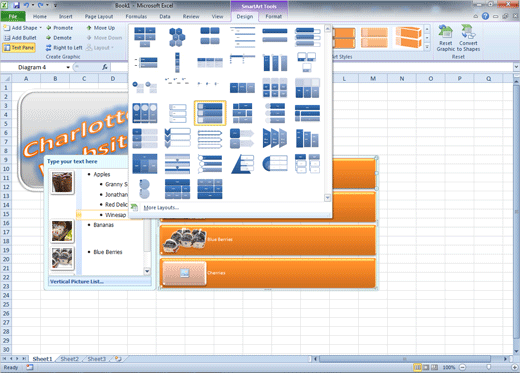Expand the SmartArt Styles gallery more arrow
This screenshot has width=520, height=373.
427,47
